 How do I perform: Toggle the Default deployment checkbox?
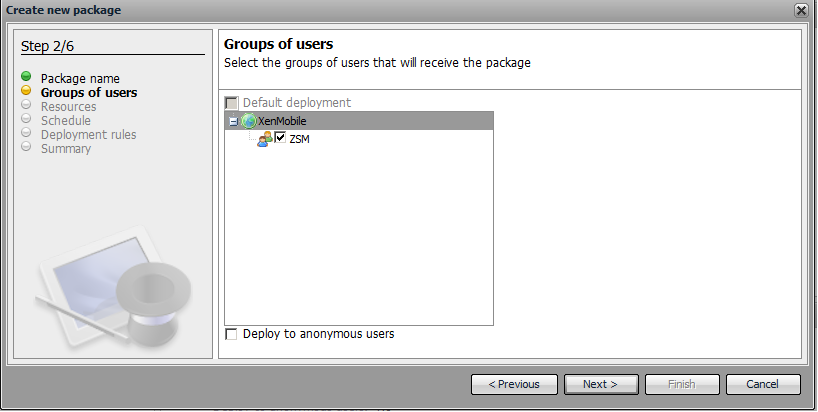pos(232,102)
